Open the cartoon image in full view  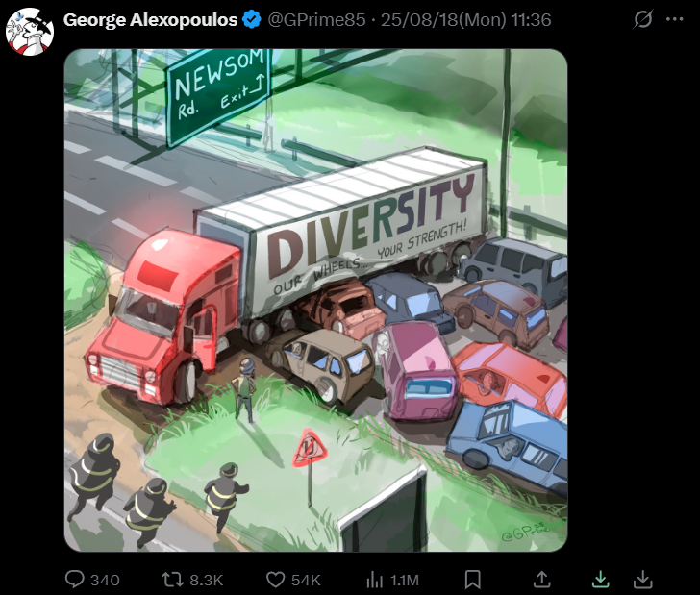pyautogui.click(x=315, y=300)
